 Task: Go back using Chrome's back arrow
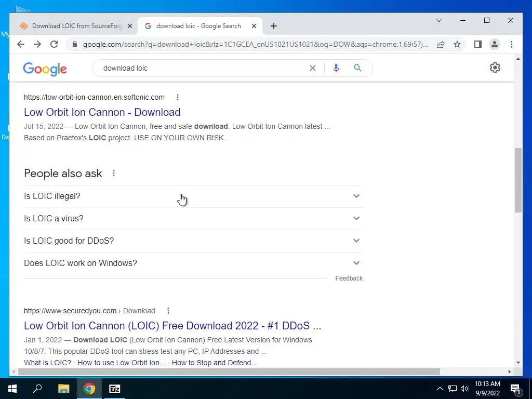pyautogui.click(x=21, y=44)
